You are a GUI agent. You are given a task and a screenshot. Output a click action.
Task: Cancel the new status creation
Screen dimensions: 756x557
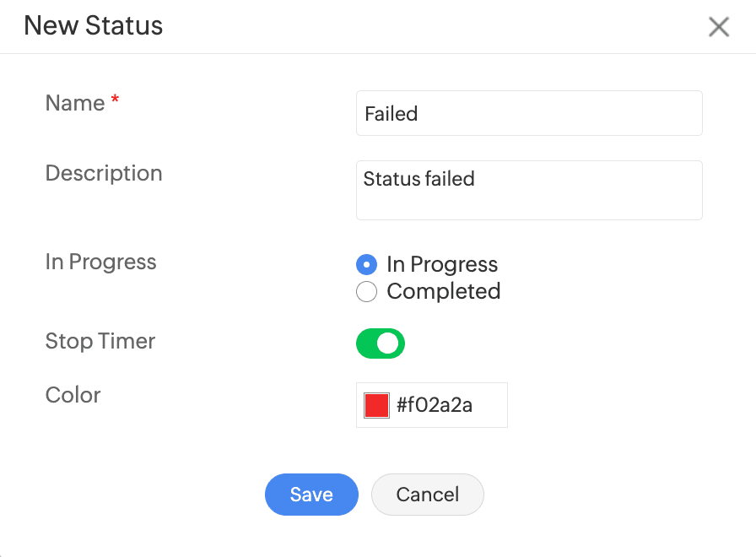428,495
